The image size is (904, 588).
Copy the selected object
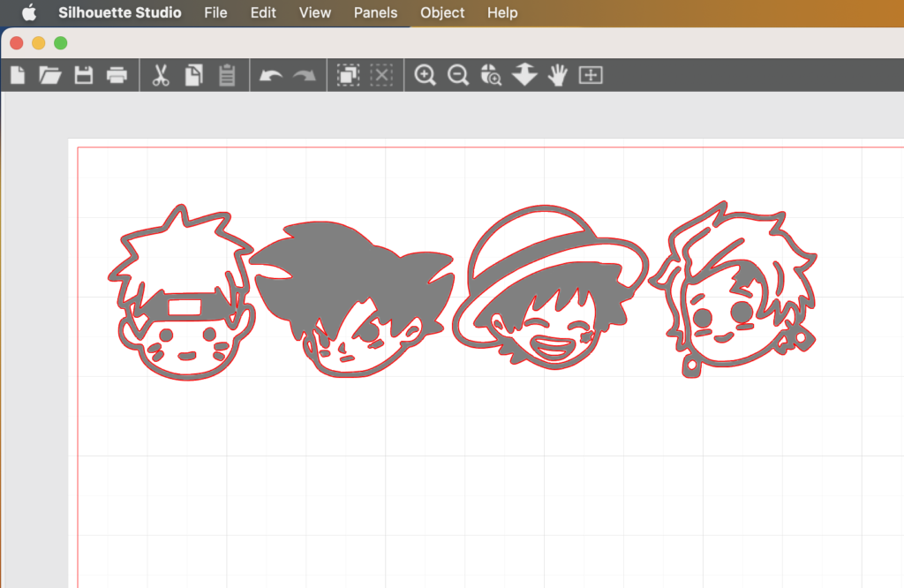click(x=193, y=75)
